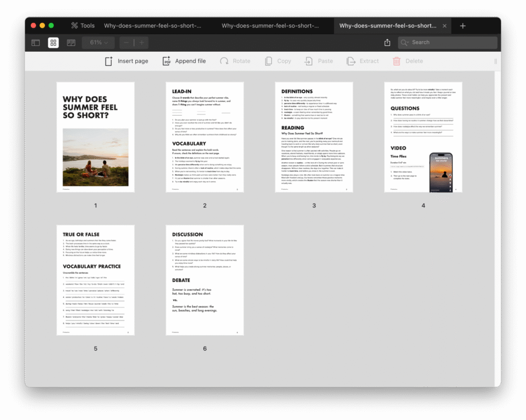Image resolution: width=526 pixels, height=420 pixels.
Task: Click the Append file PDF icon
Action: coord(166,61)
